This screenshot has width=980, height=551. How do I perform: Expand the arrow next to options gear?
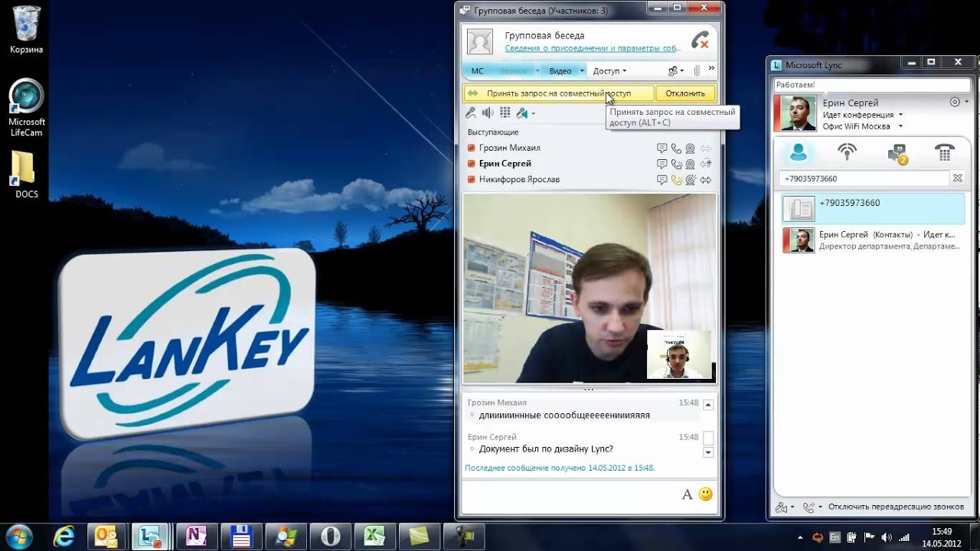[967, 103]
